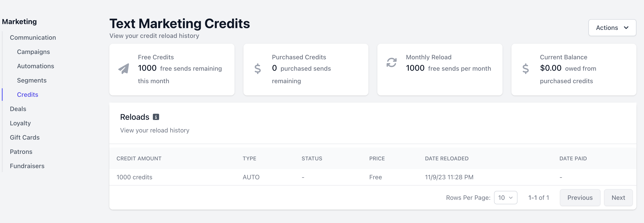Select the Credits sidebar item
The image size is (644, 223).
27,95
